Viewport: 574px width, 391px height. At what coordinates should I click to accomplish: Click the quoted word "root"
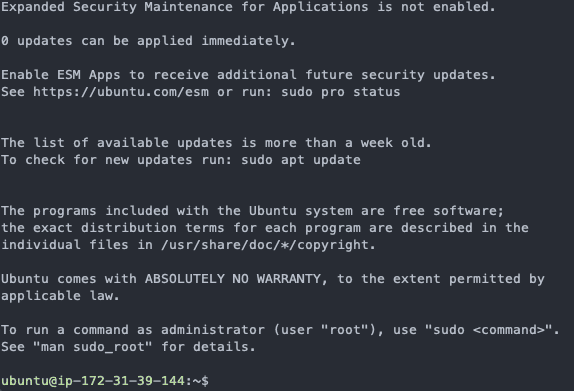(x=344, y=330)
